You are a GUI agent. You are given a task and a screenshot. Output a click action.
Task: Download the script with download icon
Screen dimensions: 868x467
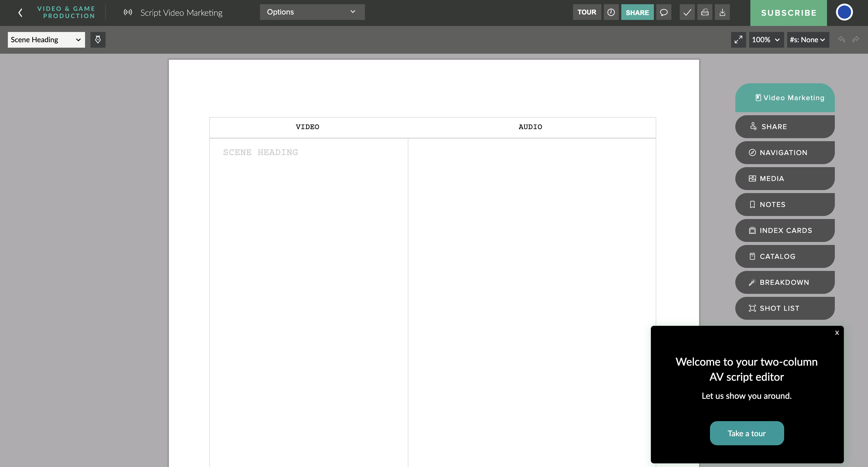click(x=722, y=12)
